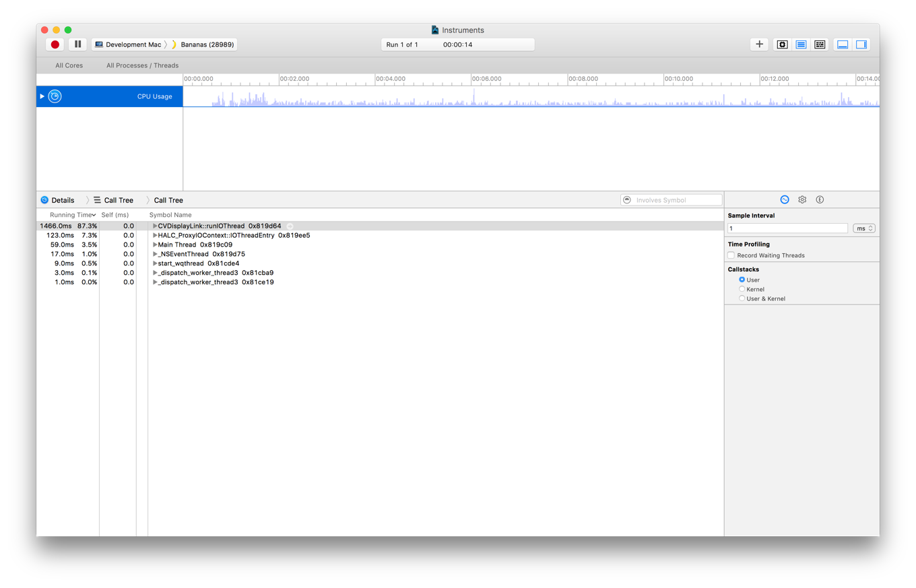
Task: Expand the CVDisplayLink::runIOThread call tree row
Action: (155, 226)
